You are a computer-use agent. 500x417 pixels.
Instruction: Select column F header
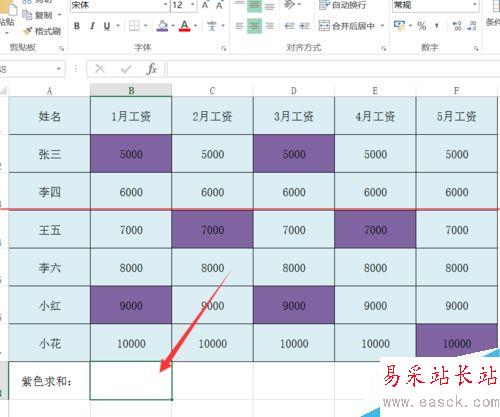coord(457,90)
